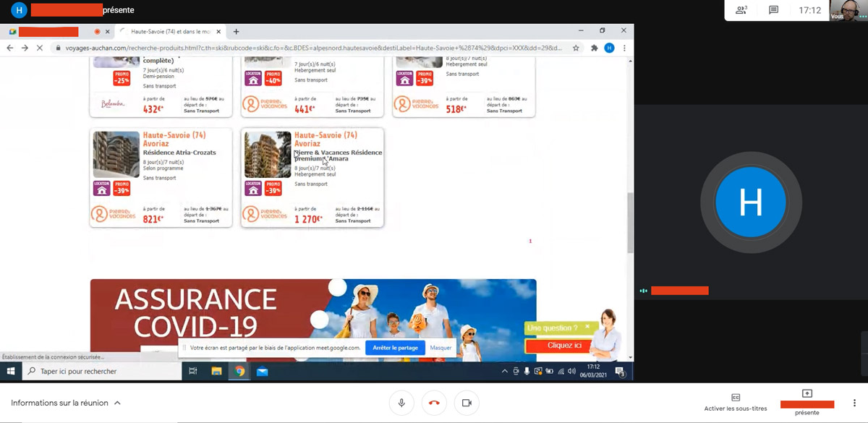Click your self-view video thumbnail in Meet
868x423 pixels.
click(x=849, y=10)
